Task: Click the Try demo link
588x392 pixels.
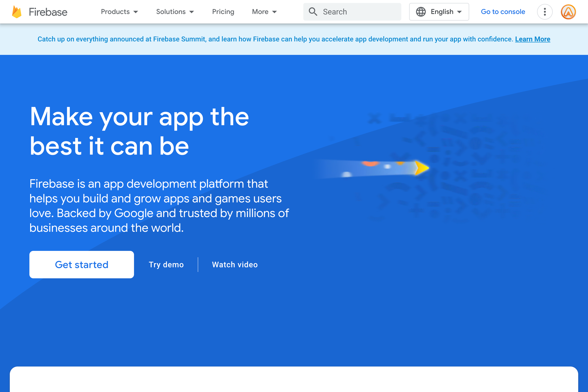Action: pyautogui.click(x=166, y=265)
